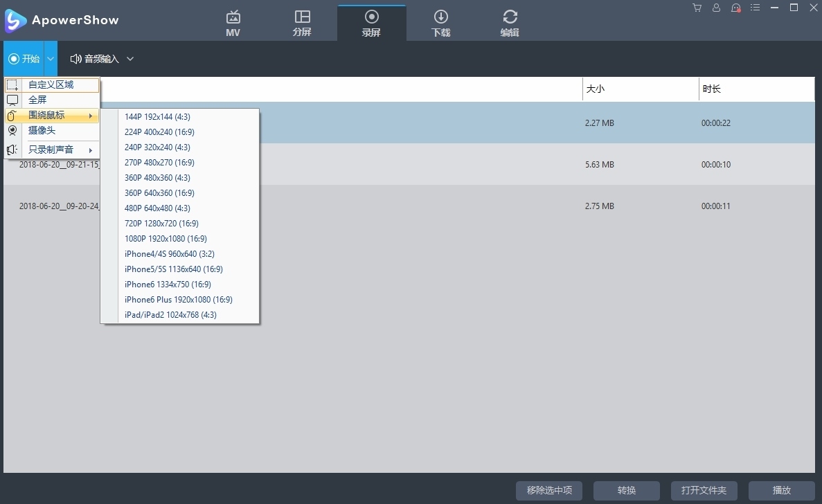
Task: Collapse the dropdown arrow beside 开始
Action: tap(51, 59)
